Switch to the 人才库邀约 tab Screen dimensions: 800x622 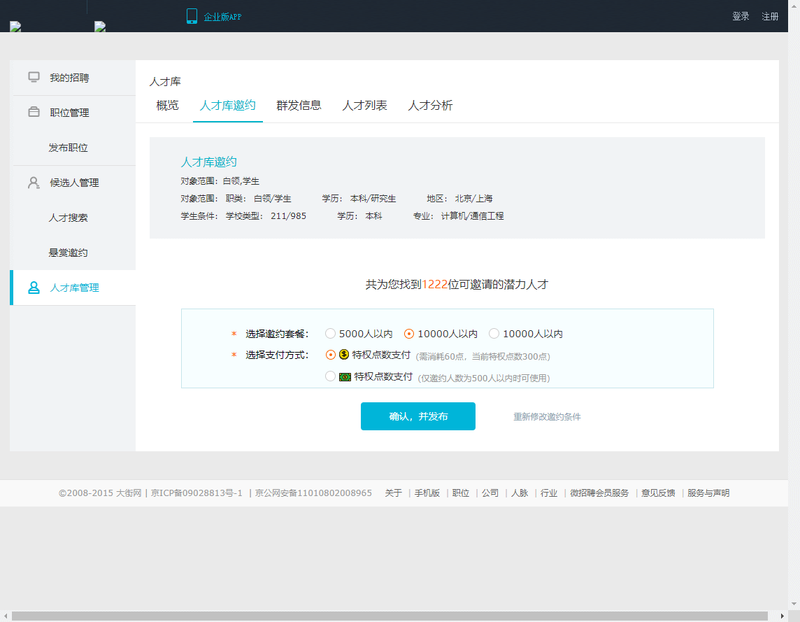(x=228, y=106)
